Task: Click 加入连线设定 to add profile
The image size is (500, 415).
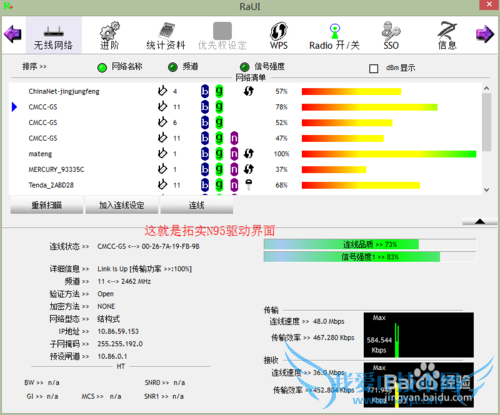Action: (122, 205)
